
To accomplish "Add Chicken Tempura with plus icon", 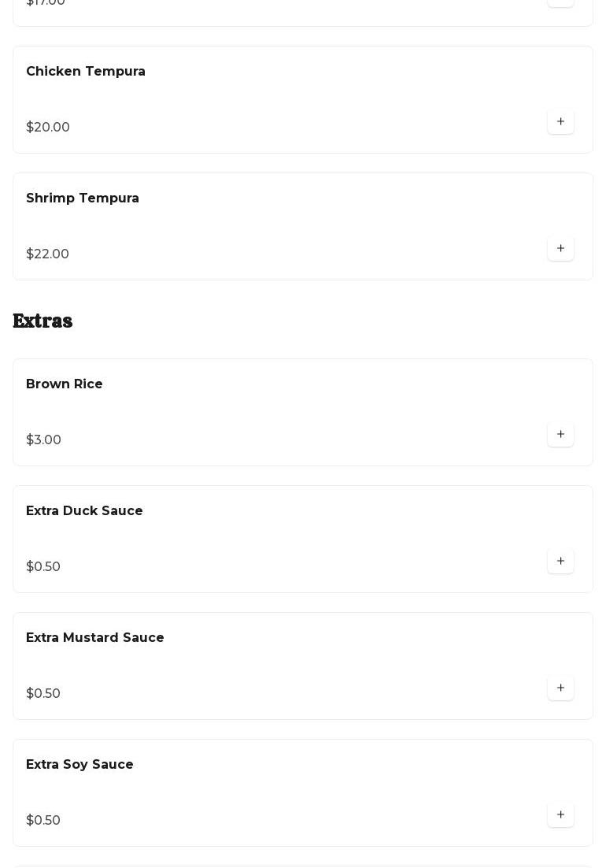I will [x=560, y=122].
